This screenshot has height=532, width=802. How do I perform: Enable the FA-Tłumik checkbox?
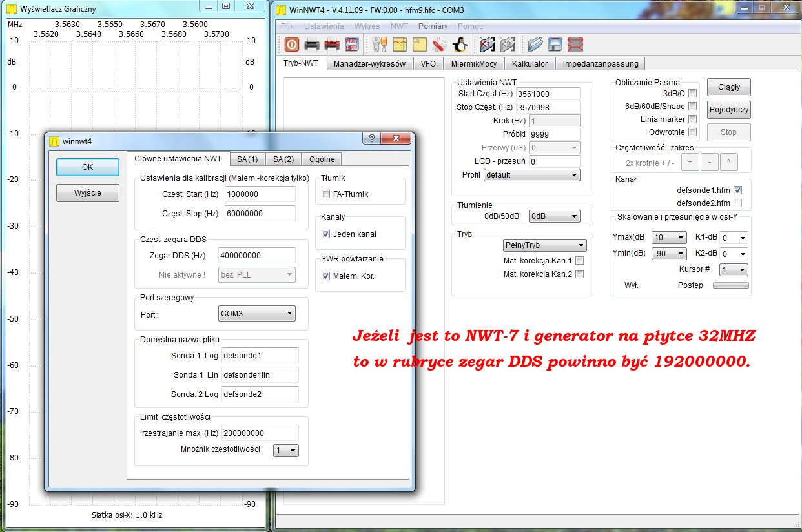pos(325,194)
